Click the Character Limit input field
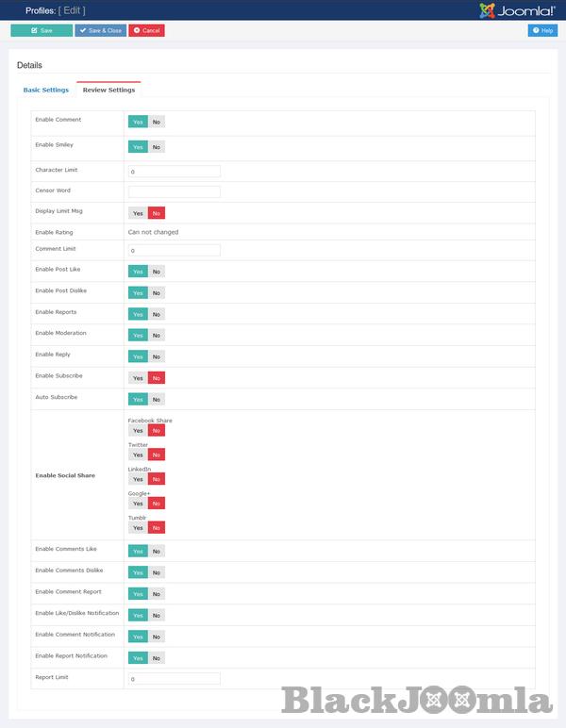Viewport: 566px width, 728px height. pyautogui.click(x=175, y=172)
